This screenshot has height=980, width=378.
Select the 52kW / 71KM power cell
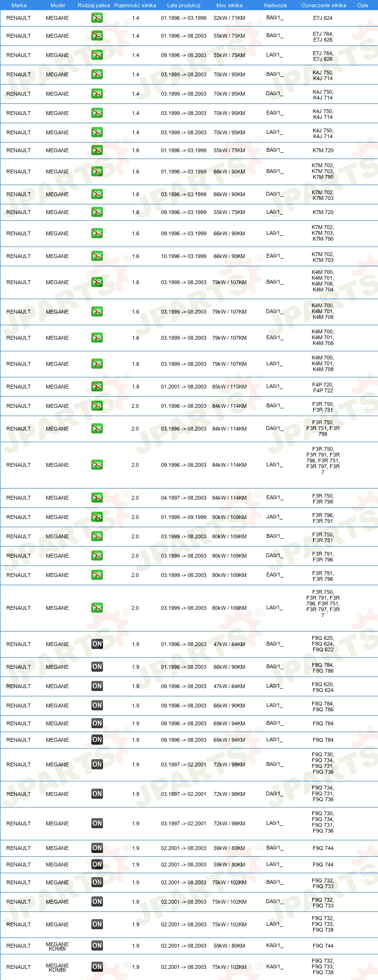230,18
